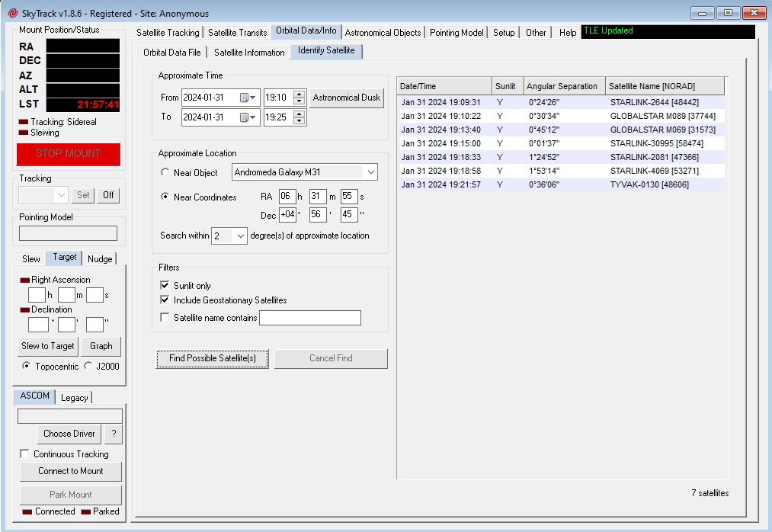772x532 pixels.
Task: Select the STARLINK-4069 [53271] result row
Action: point(561,171)
